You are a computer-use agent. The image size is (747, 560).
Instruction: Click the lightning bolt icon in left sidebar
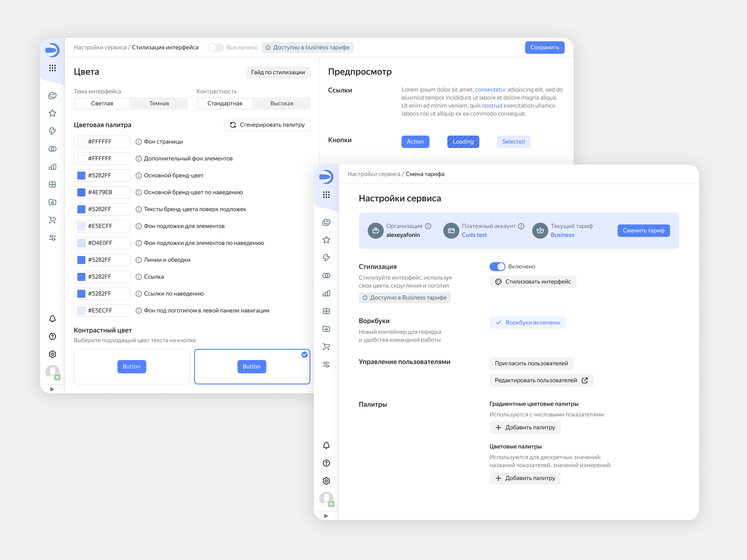click(x=52, y=131)
